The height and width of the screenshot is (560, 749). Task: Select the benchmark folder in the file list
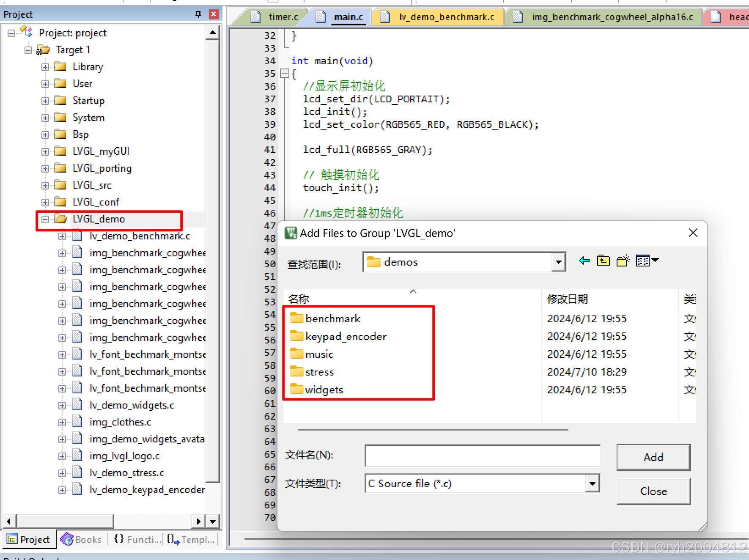(332, 318)
